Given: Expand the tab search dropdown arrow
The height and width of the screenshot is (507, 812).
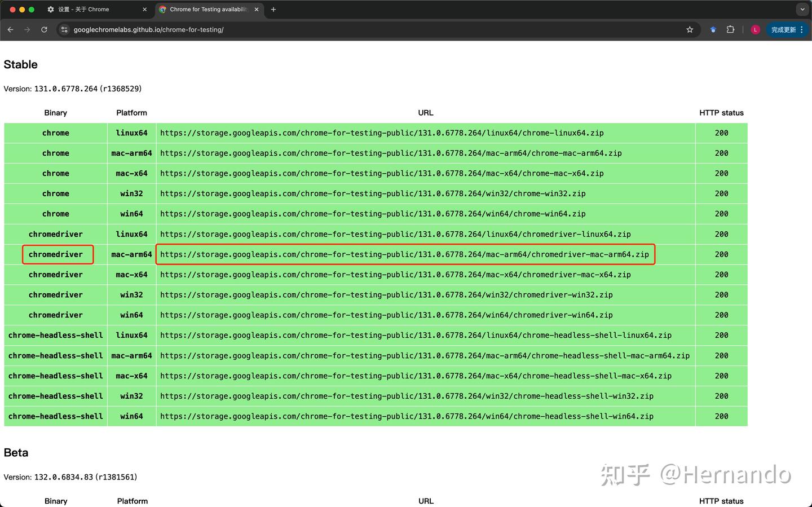Looking at the screenshot, I should click(802, 10).
